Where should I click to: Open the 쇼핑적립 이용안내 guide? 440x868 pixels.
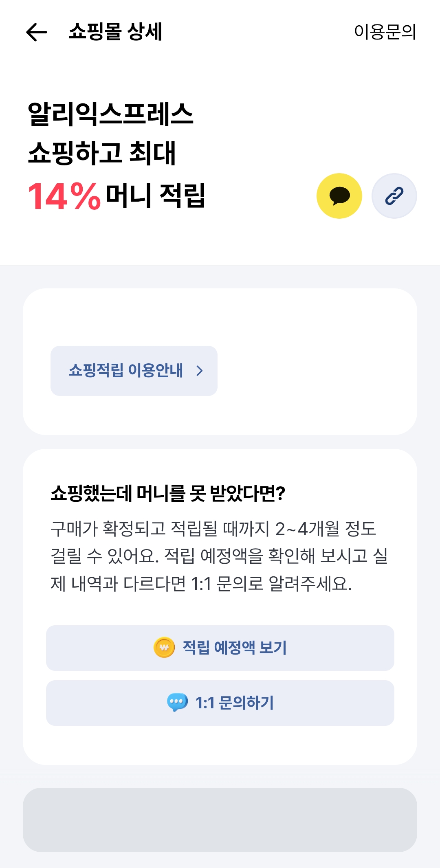pos(125,371)
